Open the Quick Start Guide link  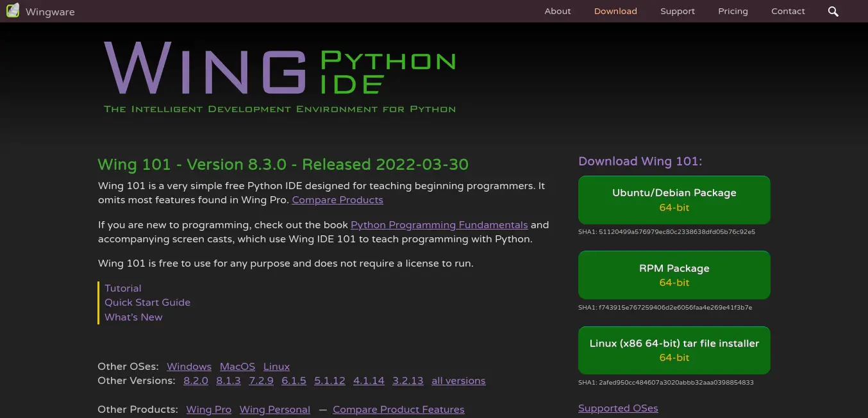(147, 303)
